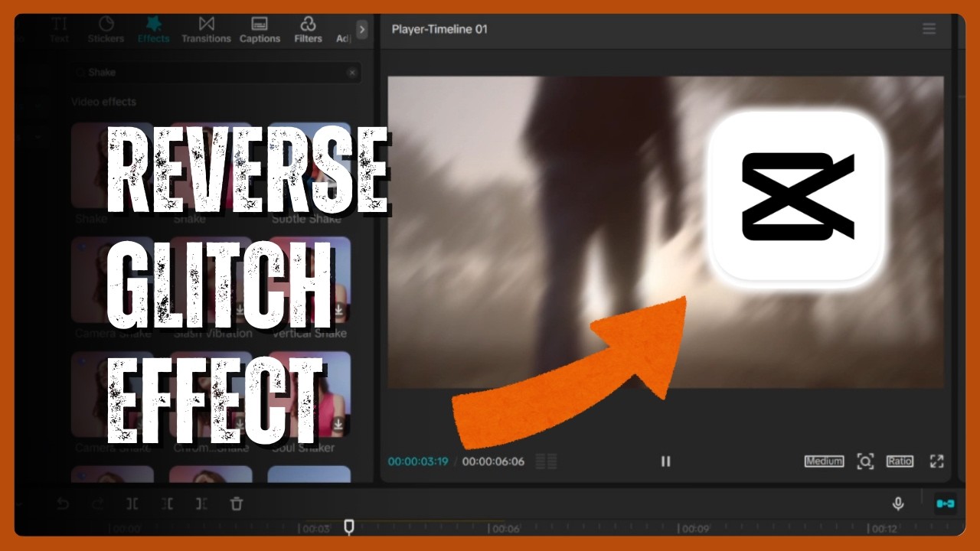Open the Player panel hamburger menu
This screenshot has width=980, height=551.
coord(929,29)
